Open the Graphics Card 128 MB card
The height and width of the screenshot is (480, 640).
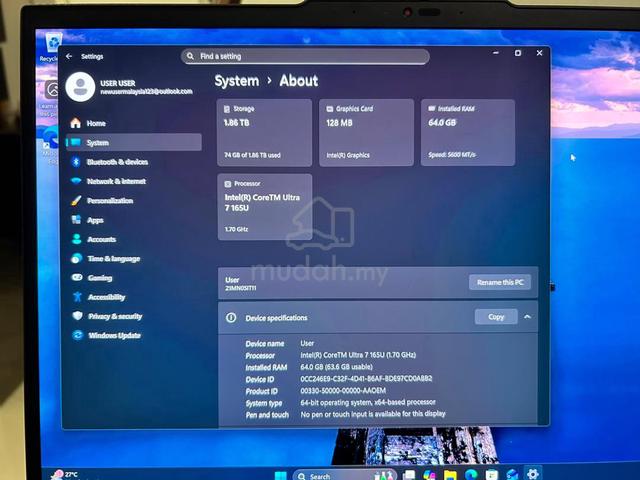367,133
